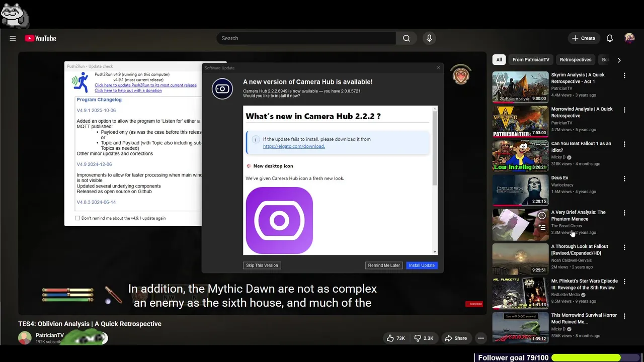The width and height of the screenshot is (644, 362).
Task: Open A Thorough Look at Fallout title
Action: (x=580, y=250)
